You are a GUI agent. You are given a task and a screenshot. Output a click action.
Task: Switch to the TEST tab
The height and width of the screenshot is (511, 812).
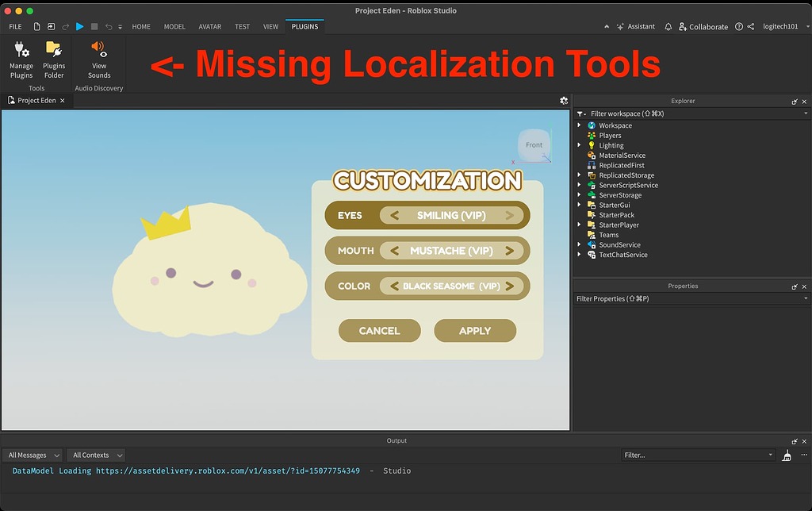242,26
